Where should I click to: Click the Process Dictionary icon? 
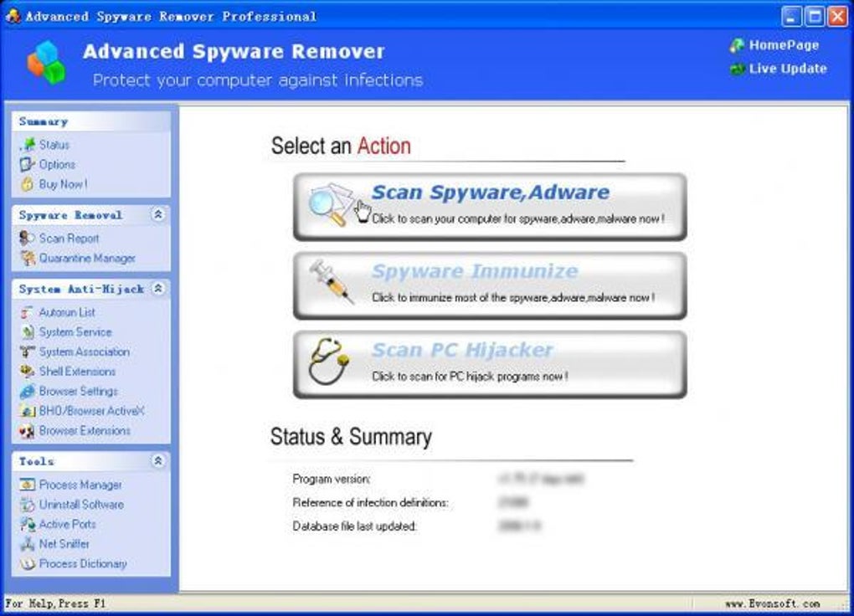pyautogui.click(x=28, y=563)
